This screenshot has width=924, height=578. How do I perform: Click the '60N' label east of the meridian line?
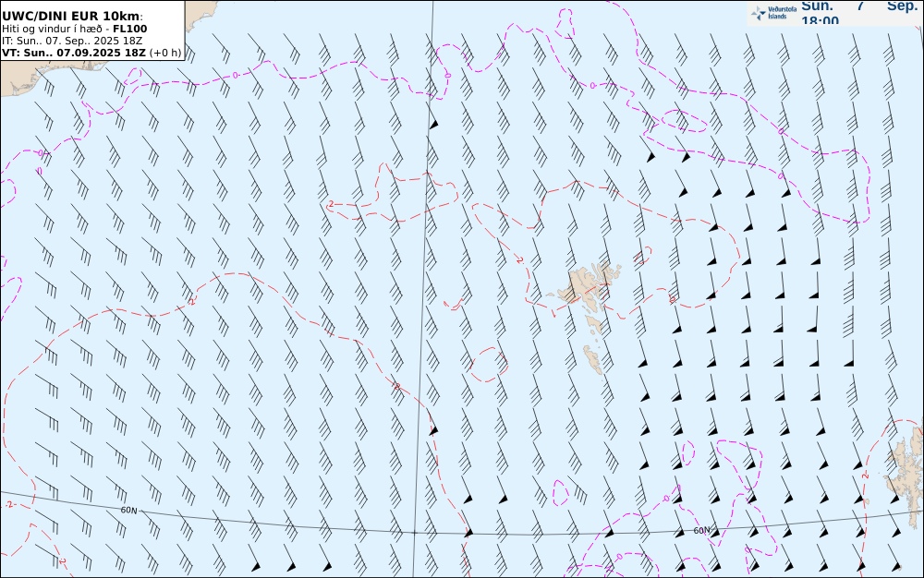[702, 530]
